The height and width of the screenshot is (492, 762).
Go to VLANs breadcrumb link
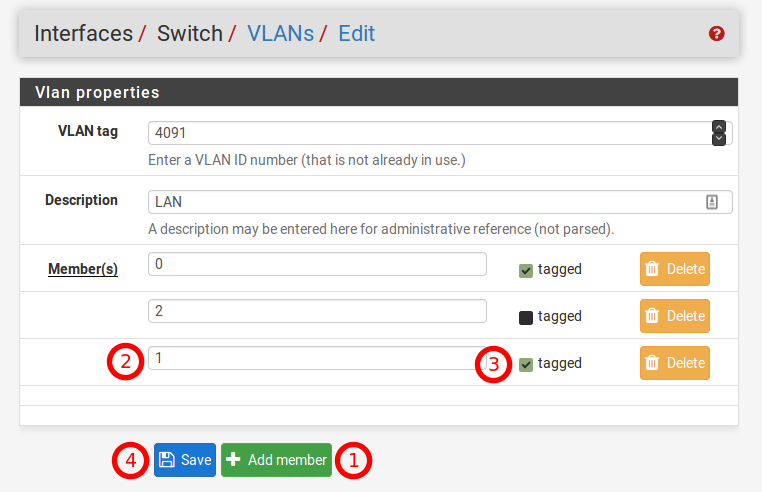click(x=279, y=33)
